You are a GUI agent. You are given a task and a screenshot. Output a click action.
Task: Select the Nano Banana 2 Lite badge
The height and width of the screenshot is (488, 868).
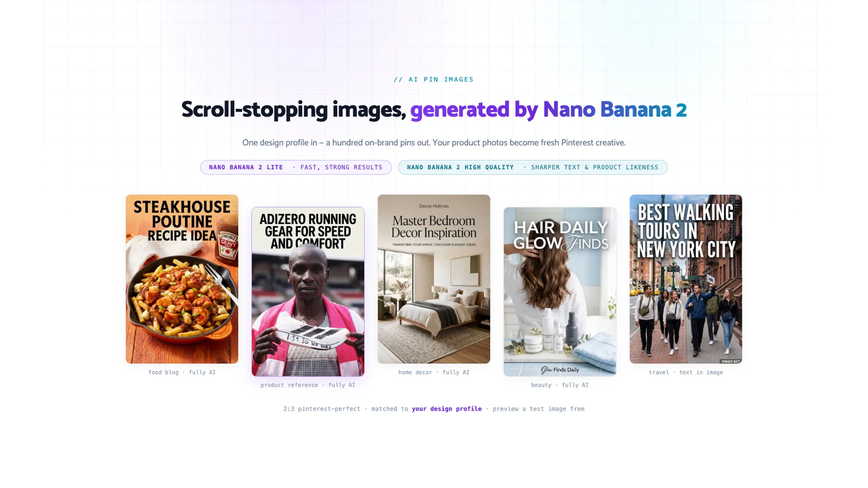[x=296, y=167]
